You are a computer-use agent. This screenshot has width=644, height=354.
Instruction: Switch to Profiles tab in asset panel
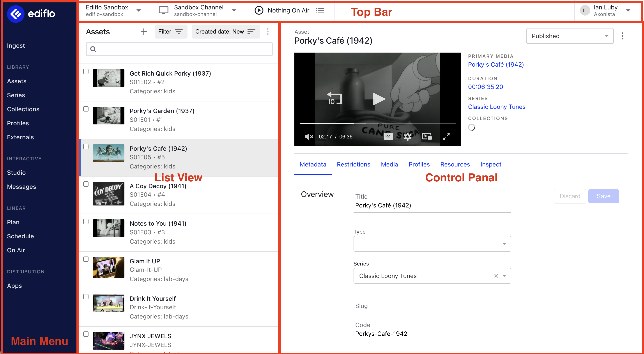click(x=419, y=165)
